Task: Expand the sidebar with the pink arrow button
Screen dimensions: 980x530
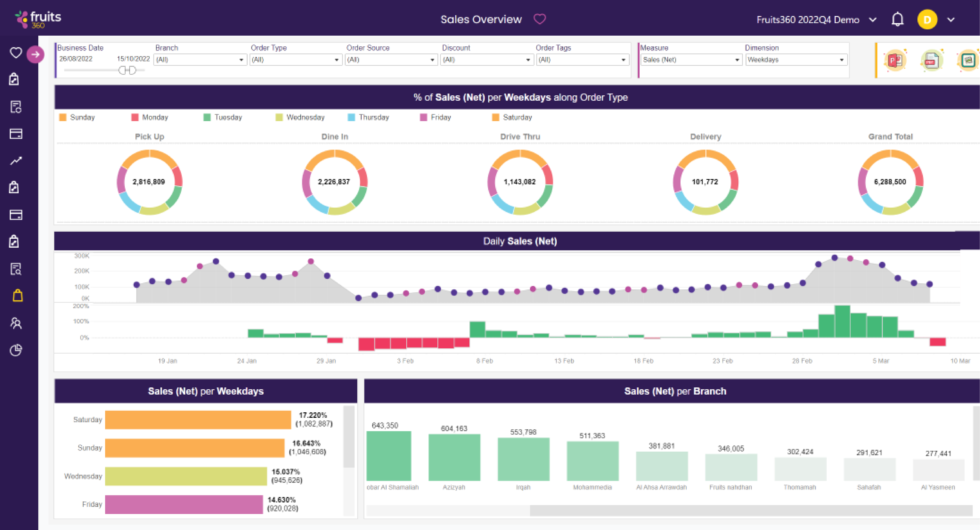Action: tap(35, 54)
